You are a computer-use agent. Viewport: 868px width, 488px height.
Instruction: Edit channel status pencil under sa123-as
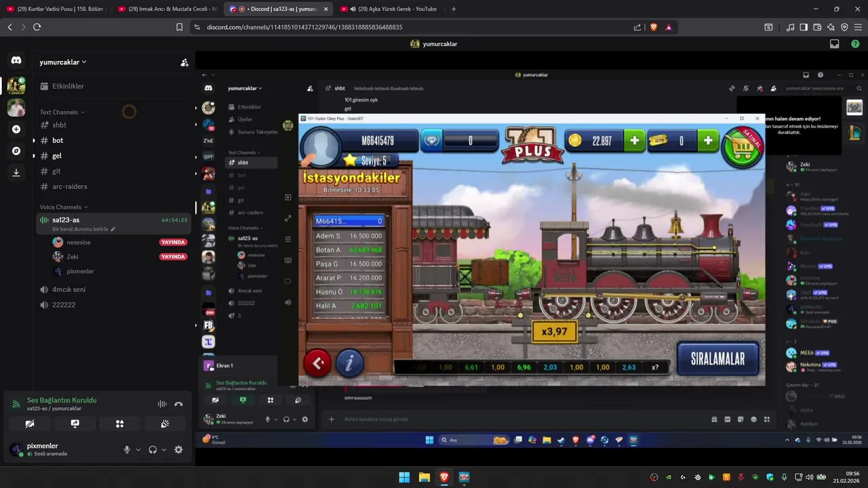pos(113,230)
